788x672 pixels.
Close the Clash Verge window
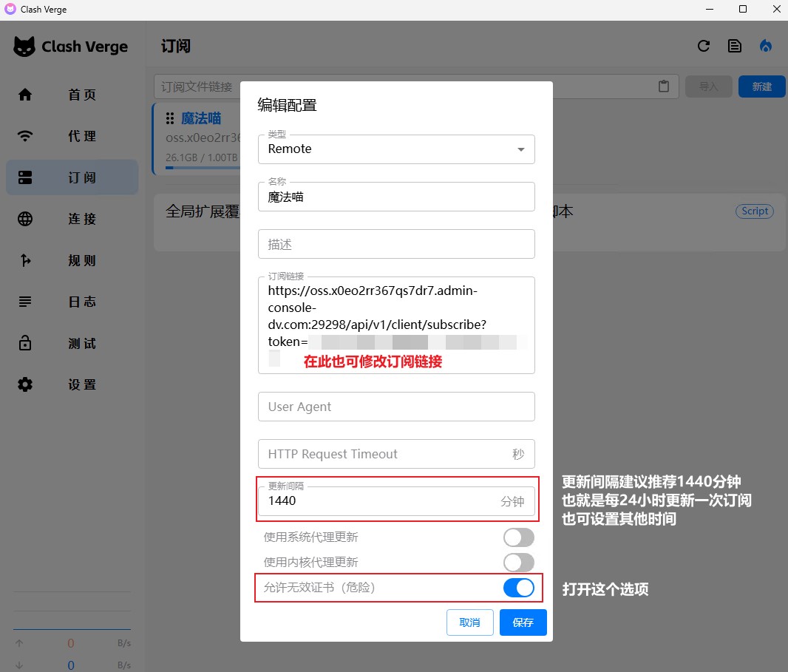776,9
